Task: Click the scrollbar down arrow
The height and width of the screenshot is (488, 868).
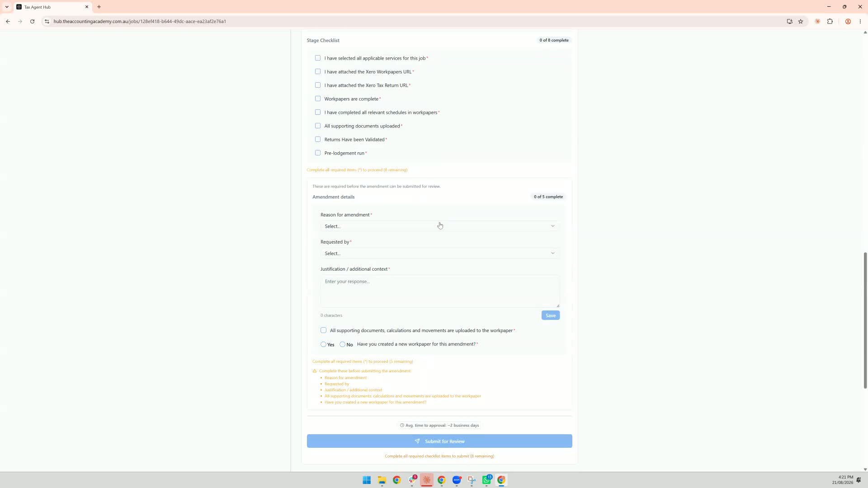Action: 865,469
